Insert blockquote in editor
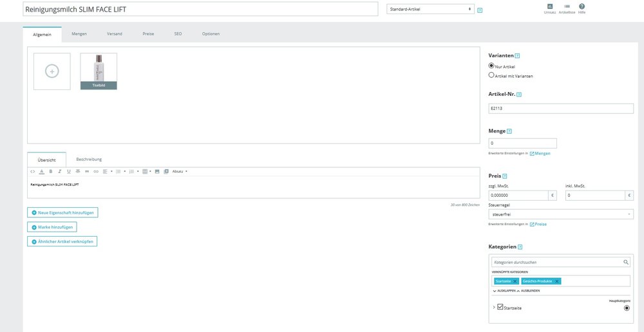Image resolution: width=644 pixels, height=332 pixels. [87, 171]
